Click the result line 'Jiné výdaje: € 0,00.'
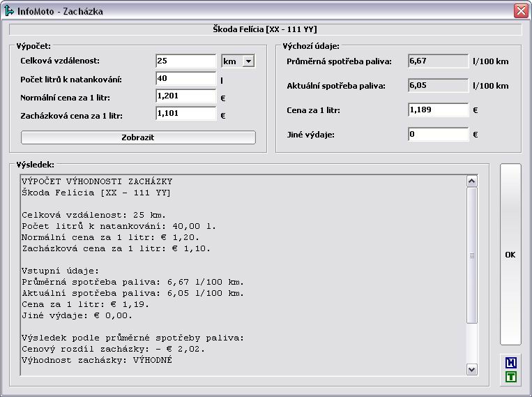Image resolution: width=532 pixels, height=397 pixels. (77, 316)
